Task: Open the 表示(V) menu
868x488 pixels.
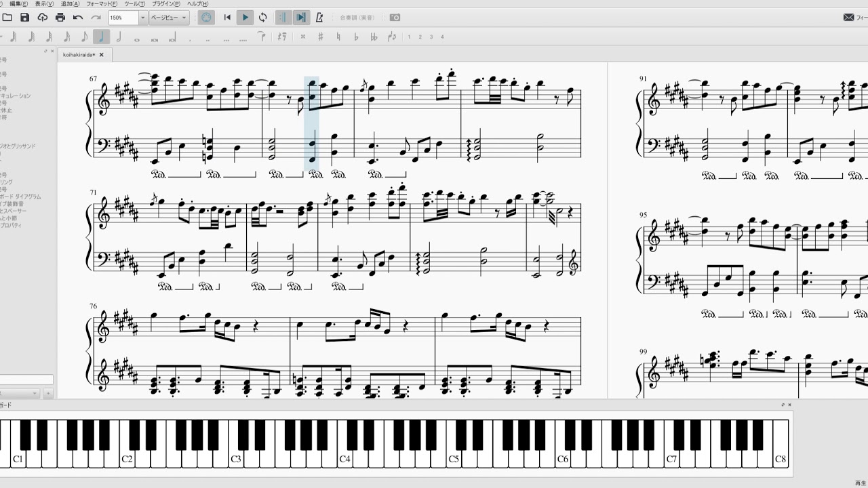Action: tap(44, 3)
